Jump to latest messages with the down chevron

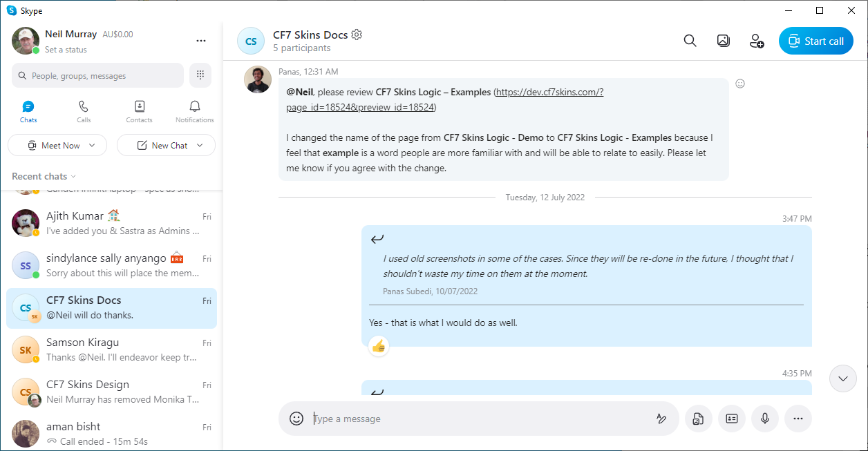[842, 378]
